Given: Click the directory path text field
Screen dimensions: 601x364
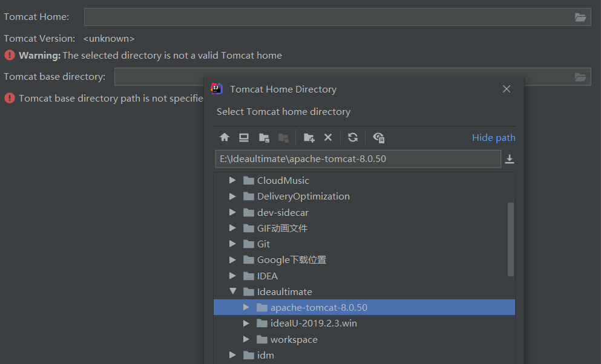Looking at the screenshot, I should pyautogui.click(x=358, y=159).
